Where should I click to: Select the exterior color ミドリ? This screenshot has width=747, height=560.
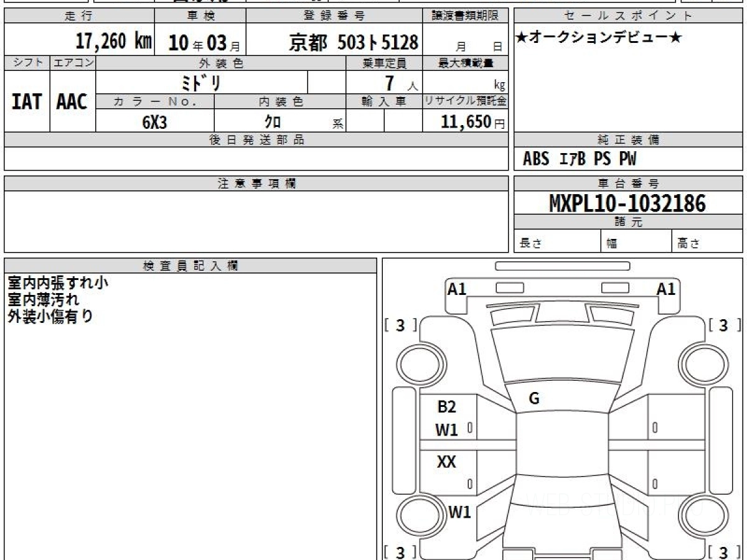click(x=201, y=82)
